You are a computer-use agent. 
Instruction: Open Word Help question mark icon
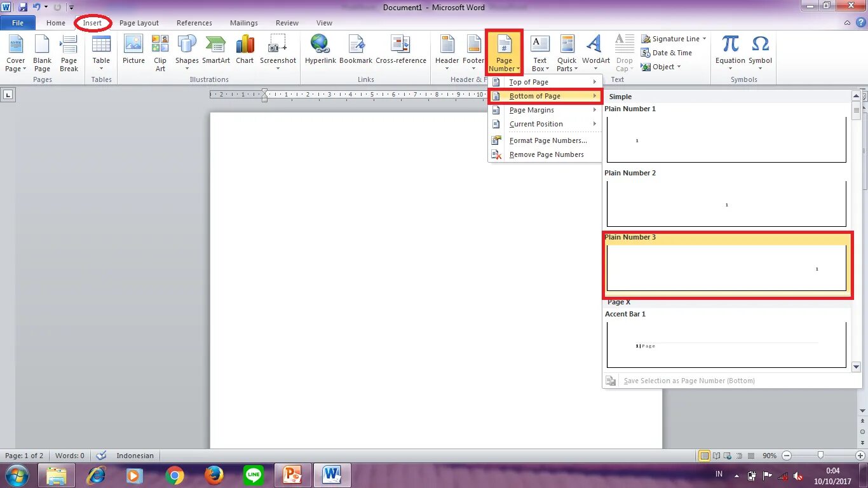coord(861,22)
